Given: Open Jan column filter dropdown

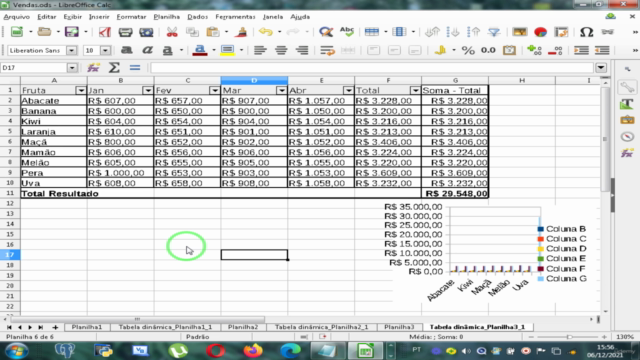Looking at the screenshot, I should pos(148,90).
